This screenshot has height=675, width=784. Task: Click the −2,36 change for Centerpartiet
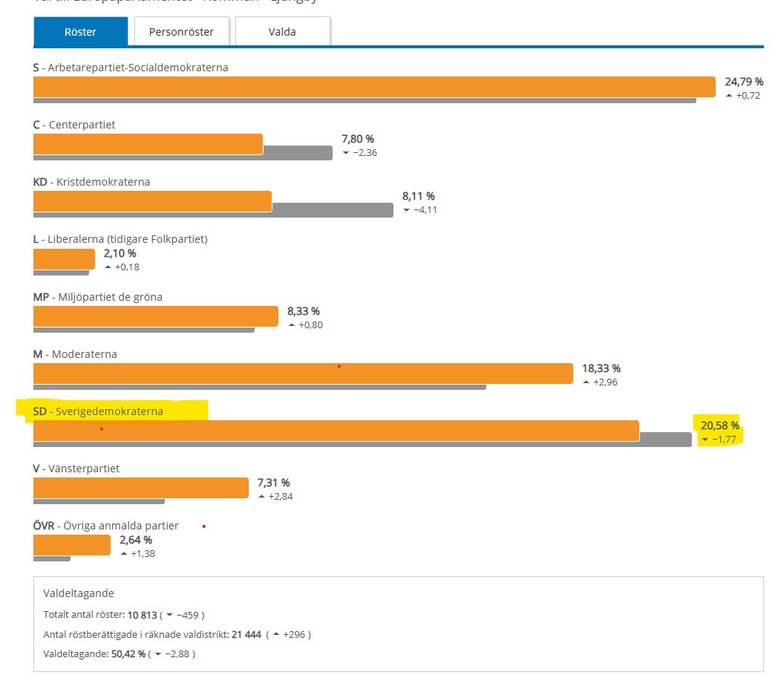point(365,152)
